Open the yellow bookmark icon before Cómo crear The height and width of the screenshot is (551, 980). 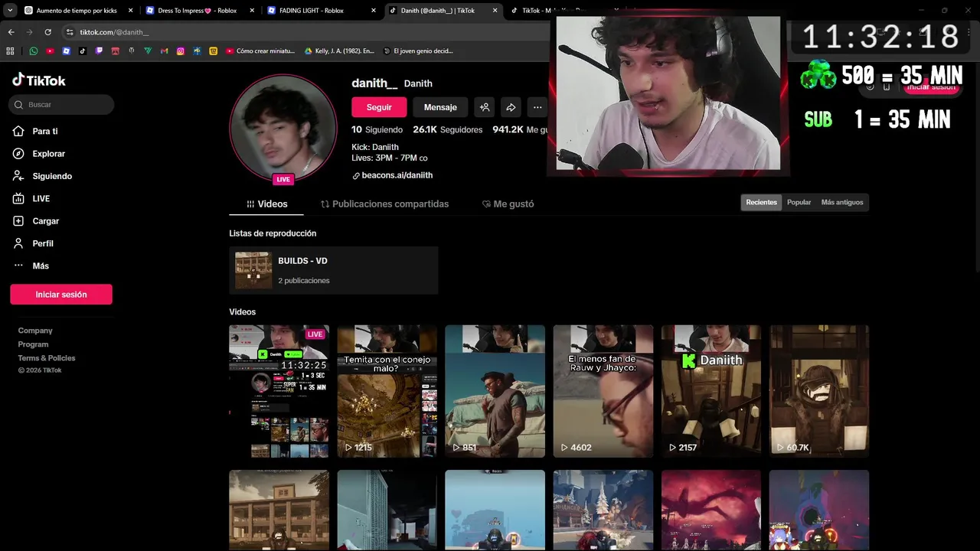(x=213, y=51)
